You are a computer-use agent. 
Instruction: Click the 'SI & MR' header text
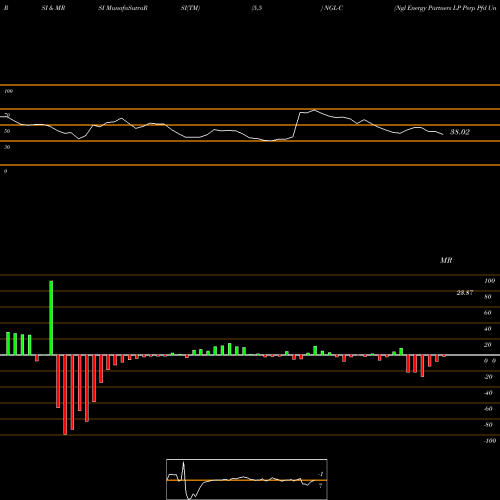pos(53,8)
